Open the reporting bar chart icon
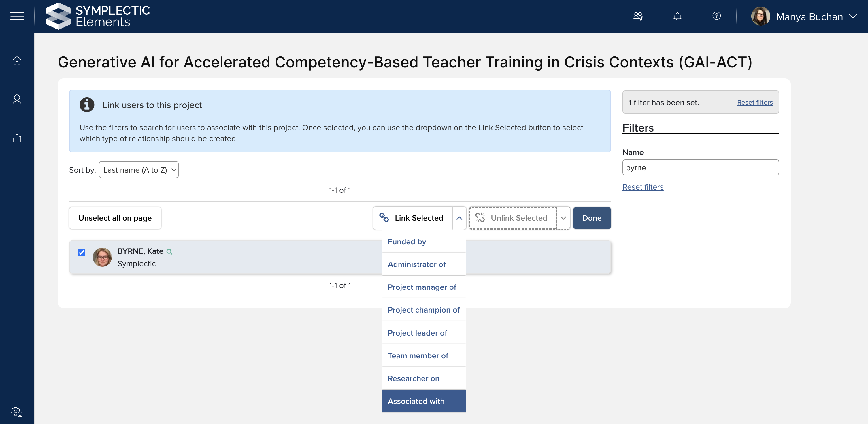868x424 pixels. coord(17,138)
